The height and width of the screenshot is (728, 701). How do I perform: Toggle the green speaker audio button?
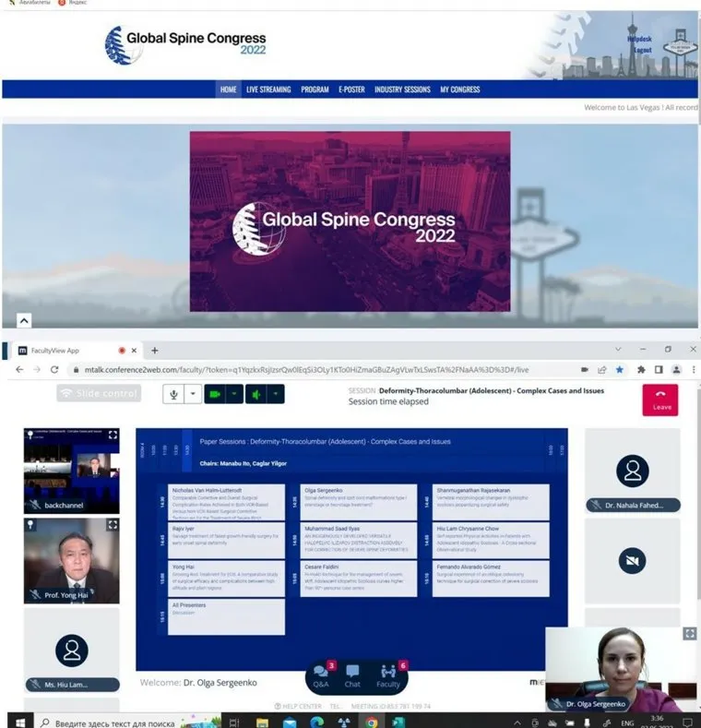[255, 394]
